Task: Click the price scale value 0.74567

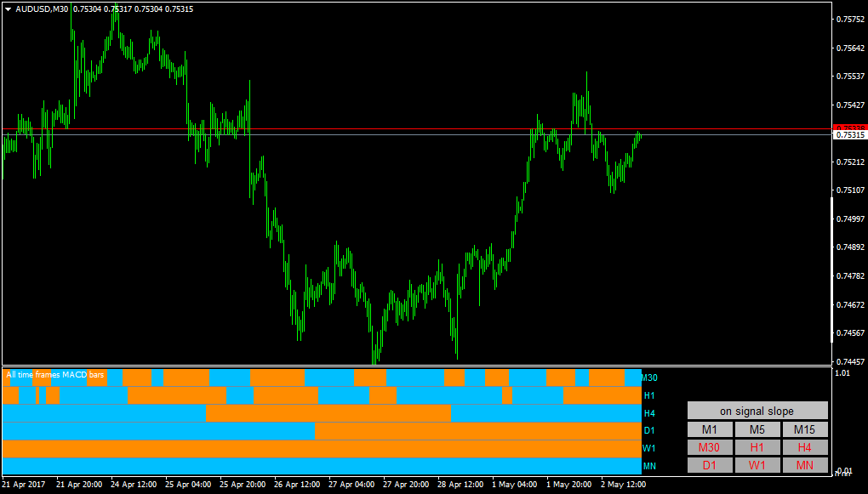Action: pyautogui.click(x=851, y=333)
